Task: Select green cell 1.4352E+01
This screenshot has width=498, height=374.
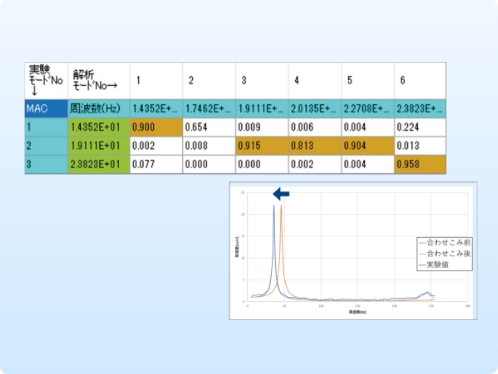Action: (x=99, y=127)
